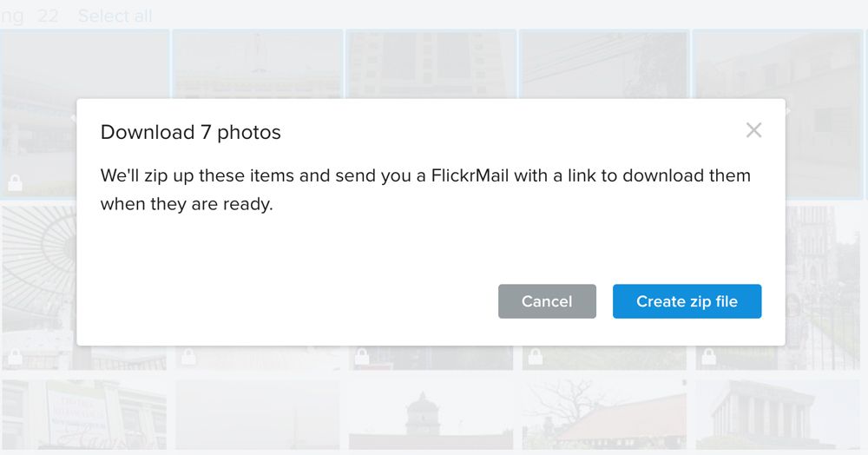Click lock icon on third middle-row photo
This screenshot has height=455, width=868.
(x=362, y=357)
